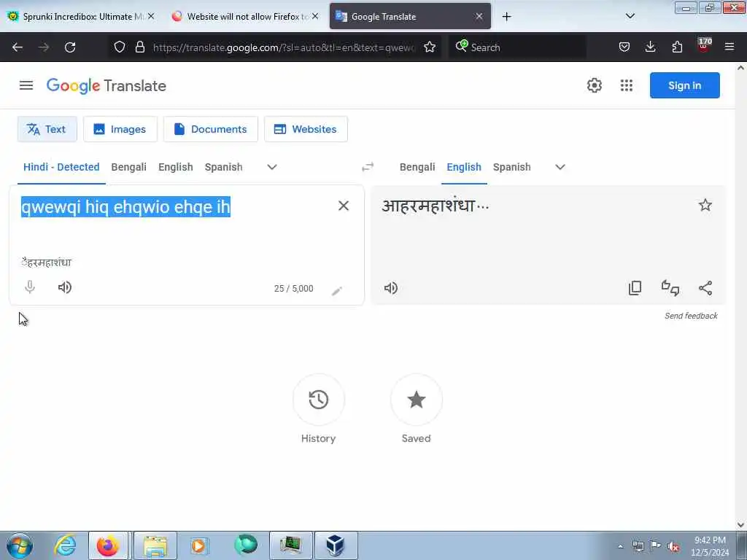Swap source and target languages
The width and height of the screenshot is (747, 560).
point(368,167)
